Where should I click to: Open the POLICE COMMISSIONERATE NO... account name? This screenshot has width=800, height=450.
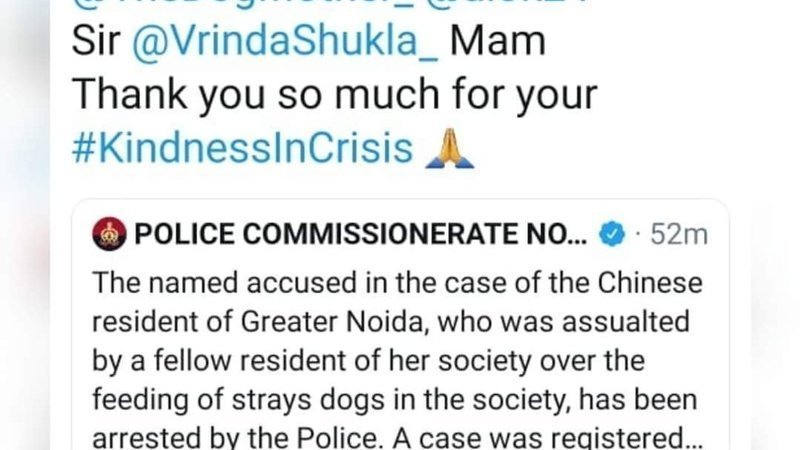point(361,234)
